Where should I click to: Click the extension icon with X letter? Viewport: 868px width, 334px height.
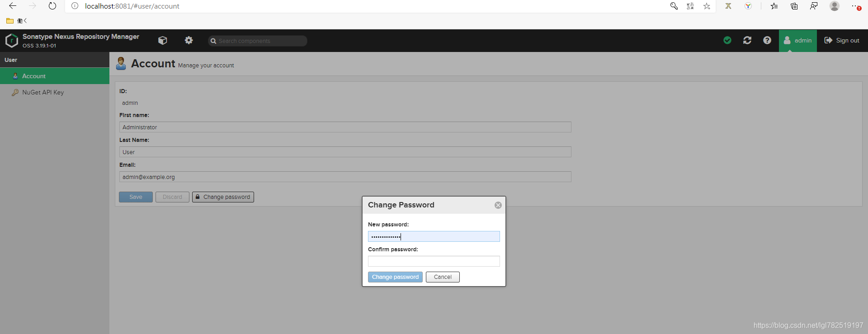point(728,6)
